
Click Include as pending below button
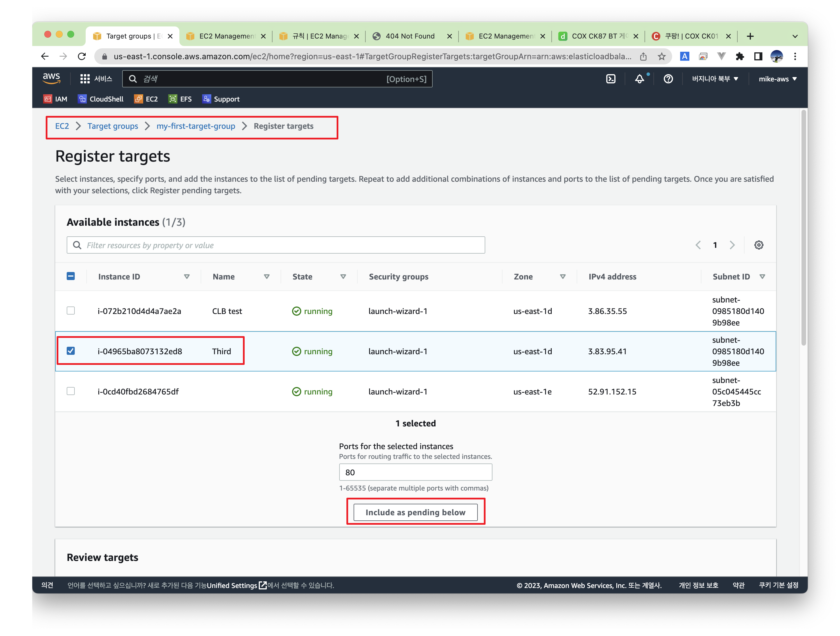coord(415,512)
